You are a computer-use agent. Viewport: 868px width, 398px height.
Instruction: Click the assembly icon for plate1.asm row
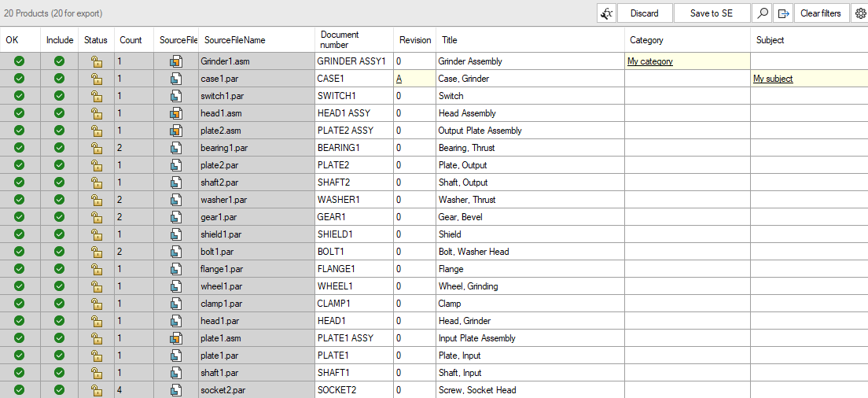tap(176, 338)
